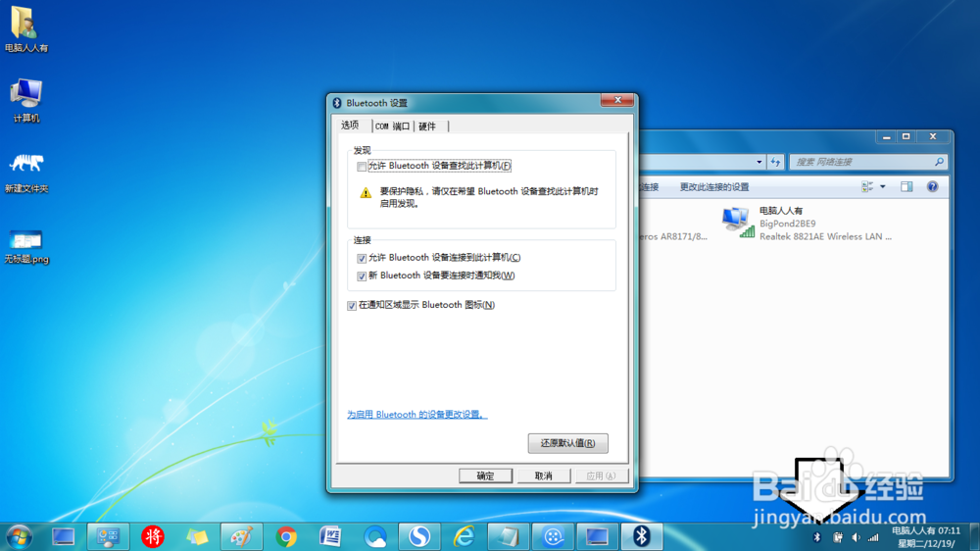This screenshot has height=551, width=980.
Task: Click 更改此连接的设置 in network window
Action: (713, 187)
